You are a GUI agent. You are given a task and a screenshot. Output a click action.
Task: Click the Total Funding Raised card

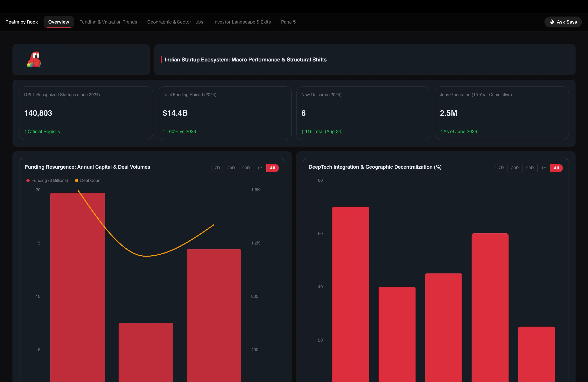tap(225, 113)
